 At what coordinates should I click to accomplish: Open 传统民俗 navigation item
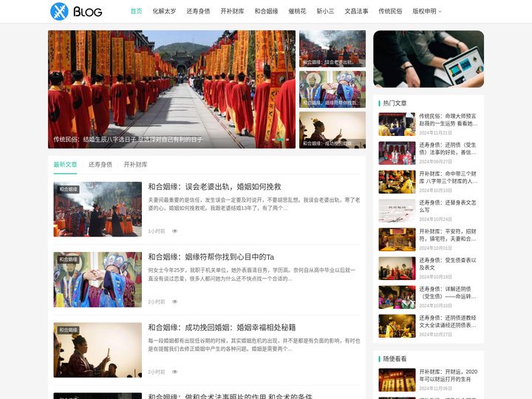(x=390, y=11)
